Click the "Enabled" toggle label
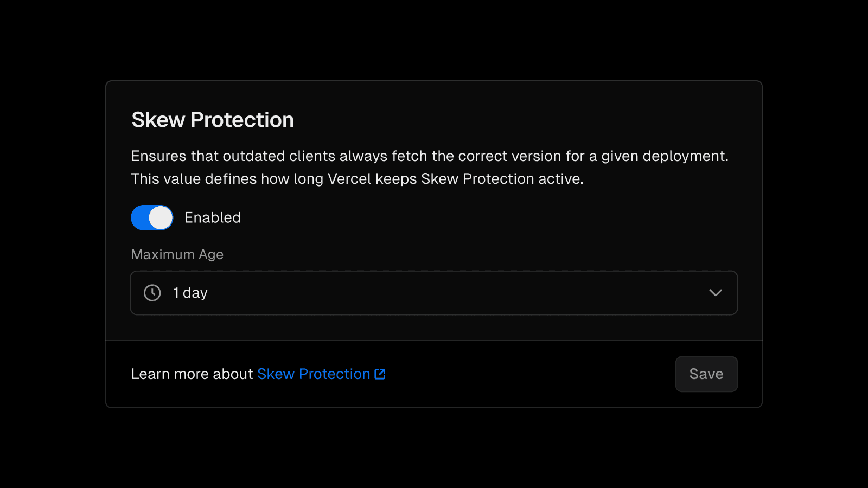 pyautogui.click(x=212, y=218)
